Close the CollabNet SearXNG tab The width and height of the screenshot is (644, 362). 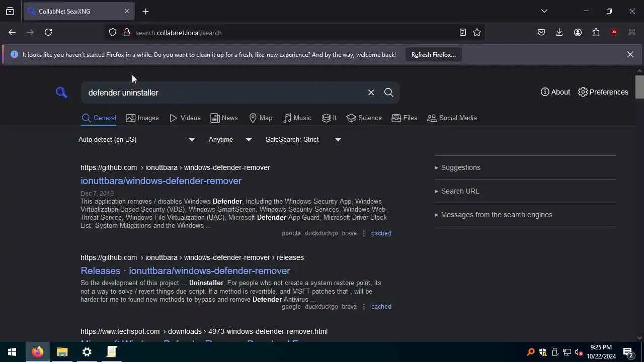(127, 11)
